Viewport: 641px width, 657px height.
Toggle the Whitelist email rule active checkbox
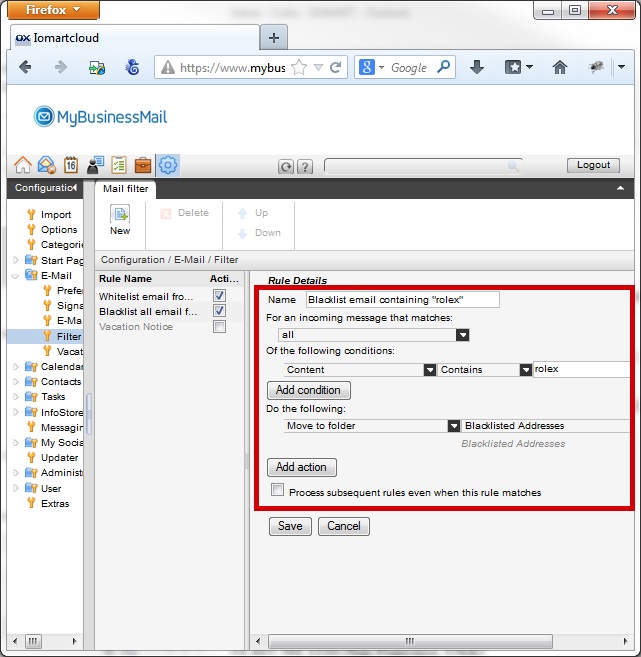(x=219, y=296)
